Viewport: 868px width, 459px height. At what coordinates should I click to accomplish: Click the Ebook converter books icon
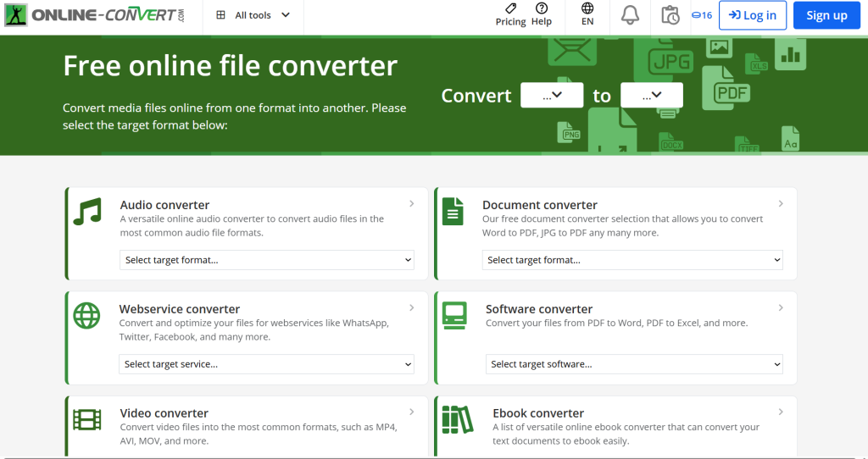coord(457,419)
